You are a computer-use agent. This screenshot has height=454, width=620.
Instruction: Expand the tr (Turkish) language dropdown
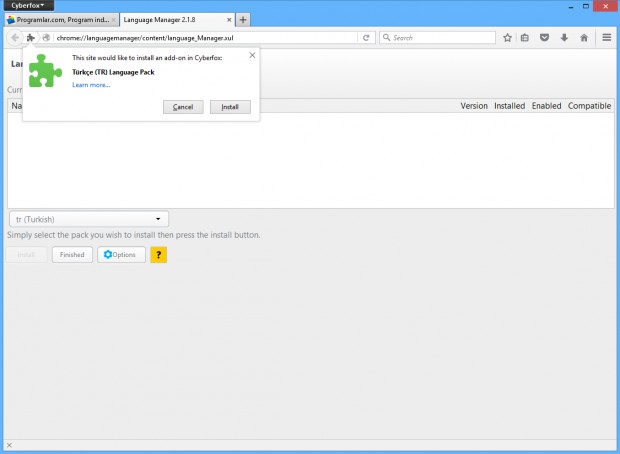tap(89, 219)
